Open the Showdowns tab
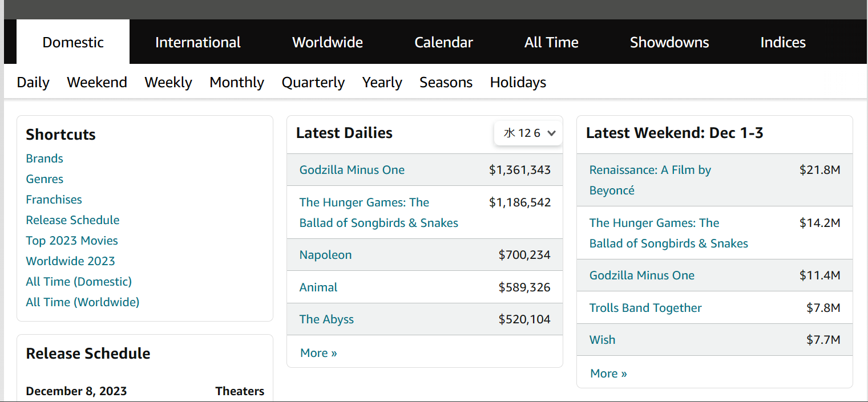 pos(669,43)
